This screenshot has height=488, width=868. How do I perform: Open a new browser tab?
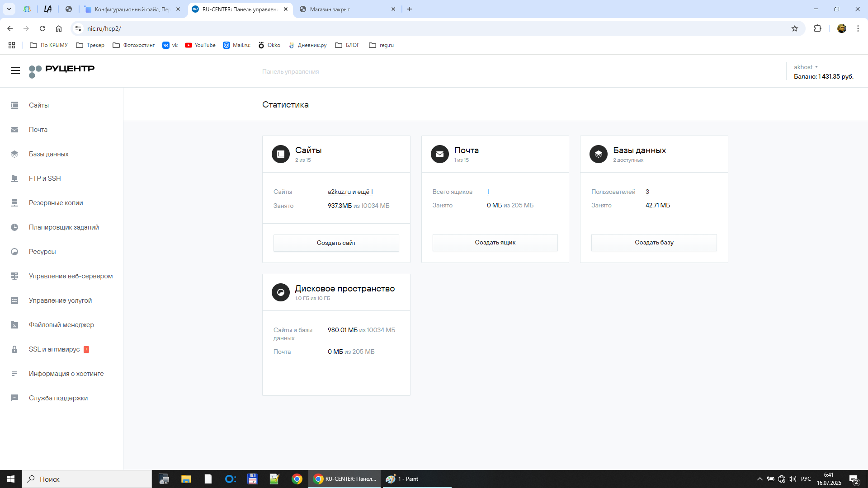pyautogui.click(x=410, y=9)
